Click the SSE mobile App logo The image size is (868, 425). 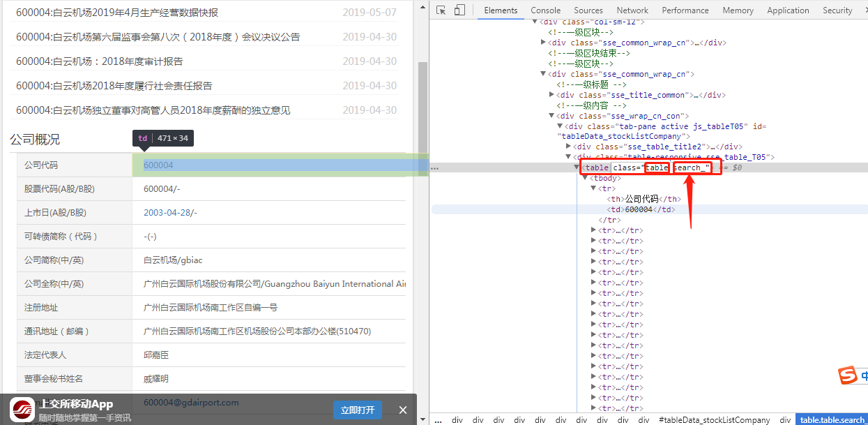pos(22,410)
